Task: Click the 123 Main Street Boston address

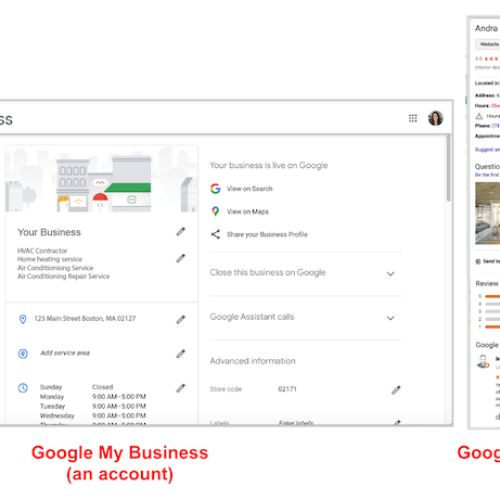Action: point(85,319)
